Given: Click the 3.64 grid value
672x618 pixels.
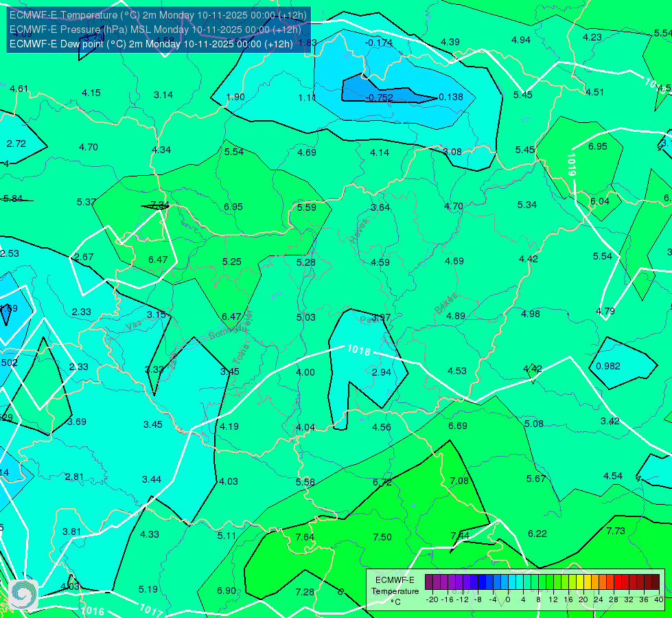Looking at the screenshot, I should click(x=380, y=207).
